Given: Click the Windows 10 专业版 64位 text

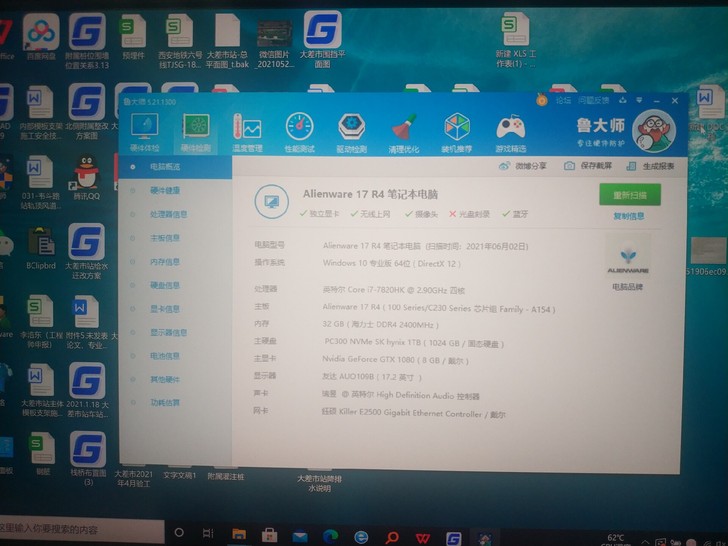Looking at the screenshot, I should (391, 263).
